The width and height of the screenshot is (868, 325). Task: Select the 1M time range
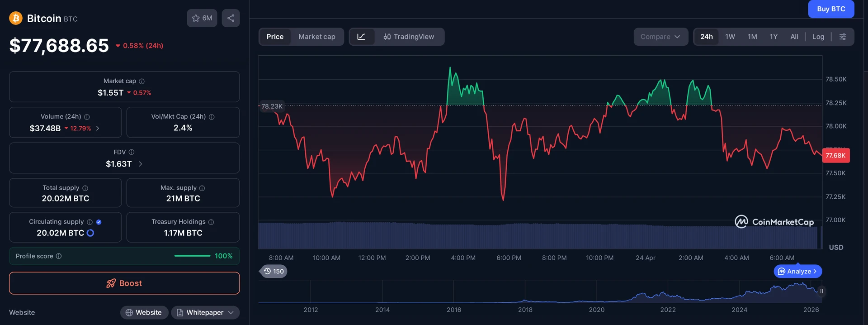point(752,37)
